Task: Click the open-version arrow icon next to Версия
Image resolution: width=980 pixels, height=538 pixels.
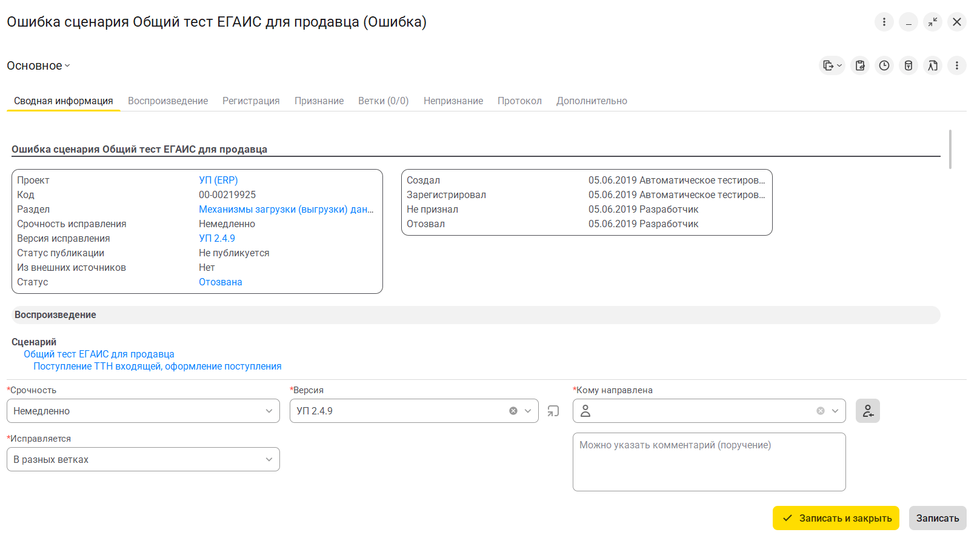Action: coord(553,411)
